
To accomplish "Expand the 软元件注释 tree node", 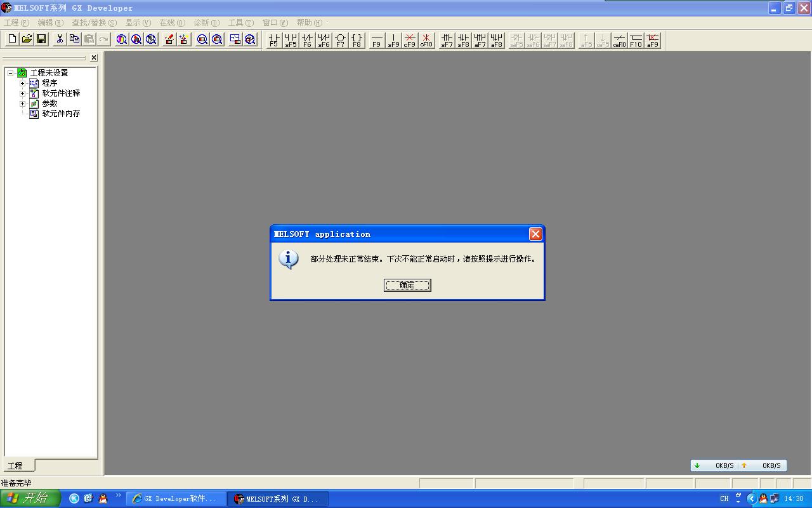I will click(23, 93).
